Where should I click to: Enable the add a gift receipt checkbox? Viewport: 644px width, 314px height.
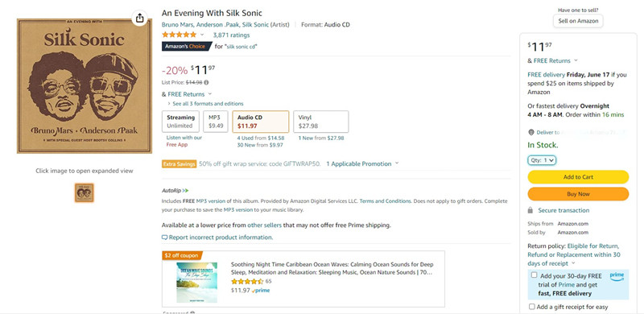pyautogui.click(x=532, y=307)
